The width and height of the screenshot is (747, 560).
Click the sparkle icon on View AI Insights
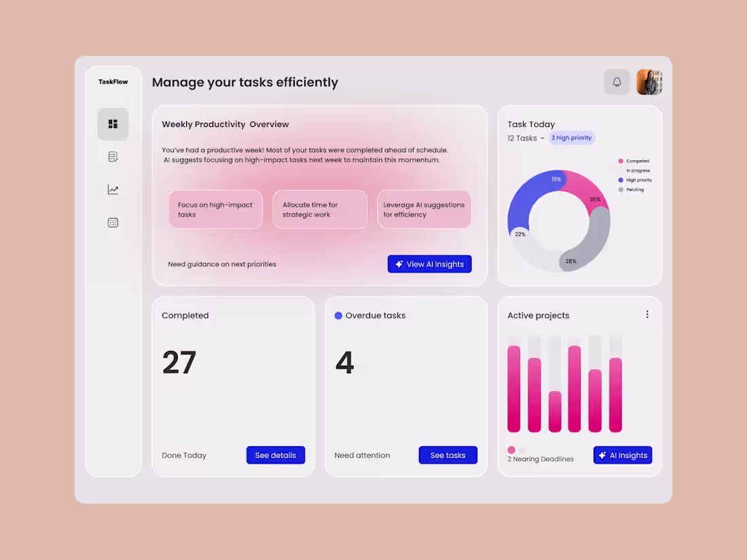coord(399,264)
